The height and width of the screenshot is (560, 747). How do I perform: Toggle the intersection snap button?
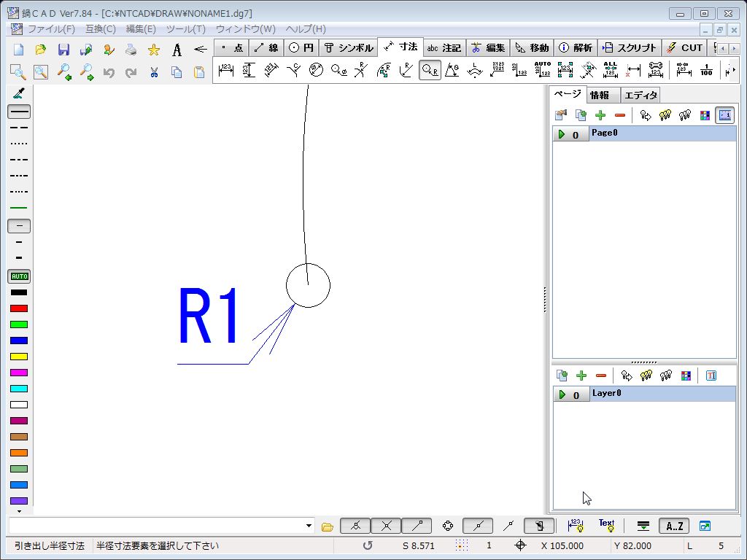(387, 526)
